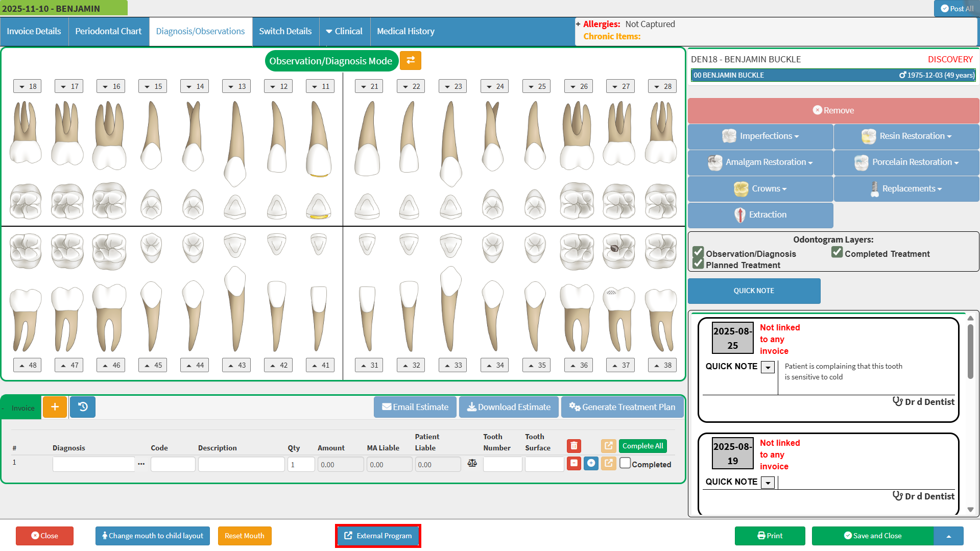Viewport: 980px width, 551px height.
Task: Click the Tooth Number input field
Action: click(x=502, y=464)
